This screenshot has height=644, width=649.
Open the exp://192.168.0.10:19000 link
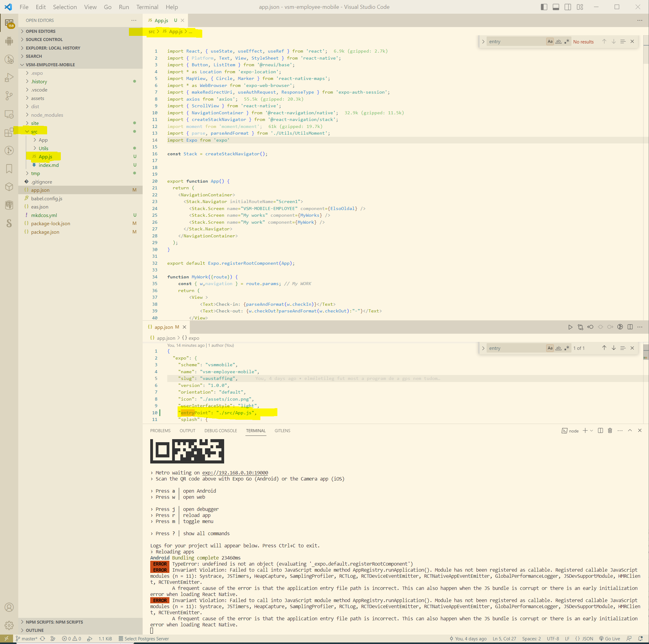click(234, 472)
